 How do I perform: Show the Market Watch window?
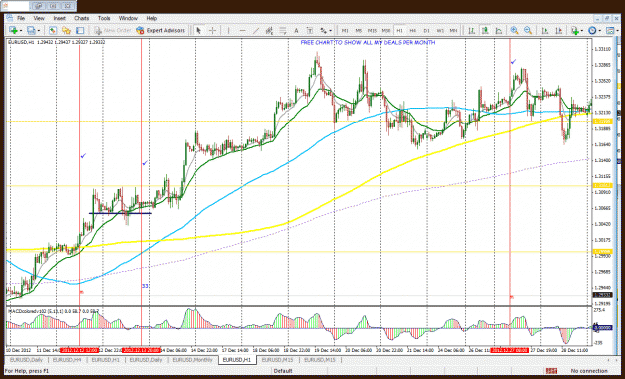coord(53,30)
